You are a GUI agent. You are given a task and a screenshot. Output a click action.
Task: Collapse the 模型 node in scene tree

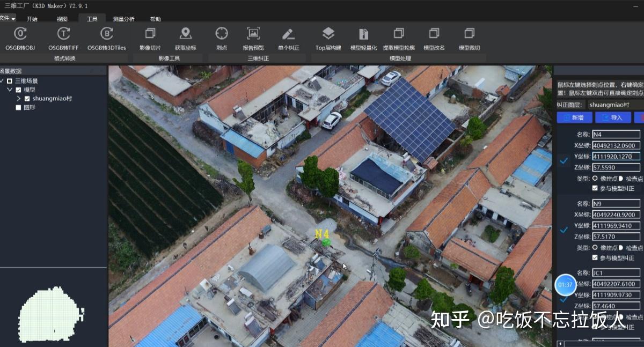10,90
